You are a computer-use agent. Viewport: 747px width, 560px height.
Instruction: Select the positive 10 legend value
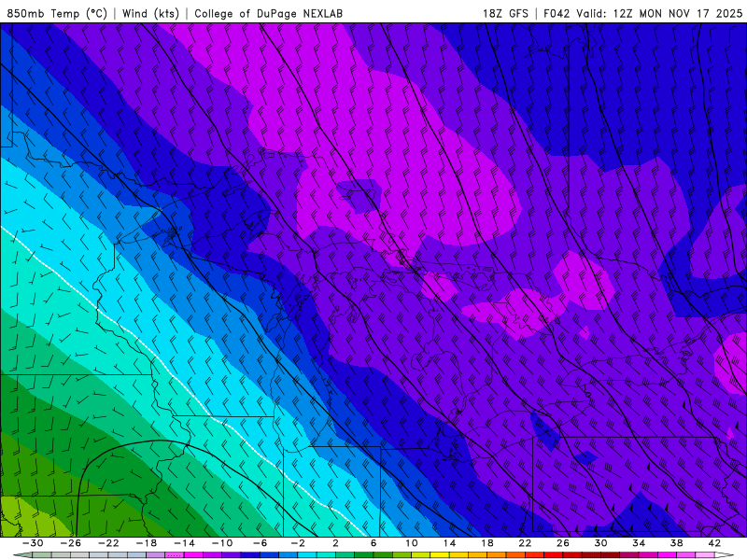click(411, 543)
